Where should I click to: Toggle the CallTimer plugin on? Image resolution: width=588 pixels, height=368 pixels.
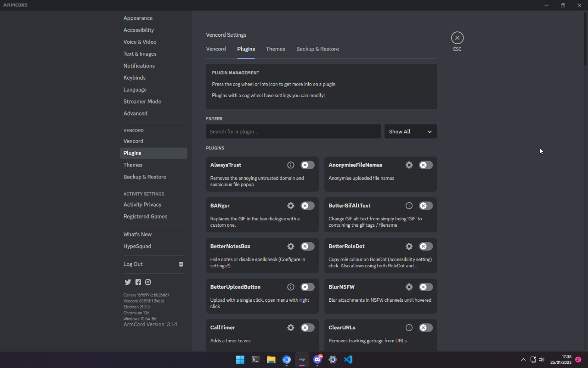[x=307, y=328]
